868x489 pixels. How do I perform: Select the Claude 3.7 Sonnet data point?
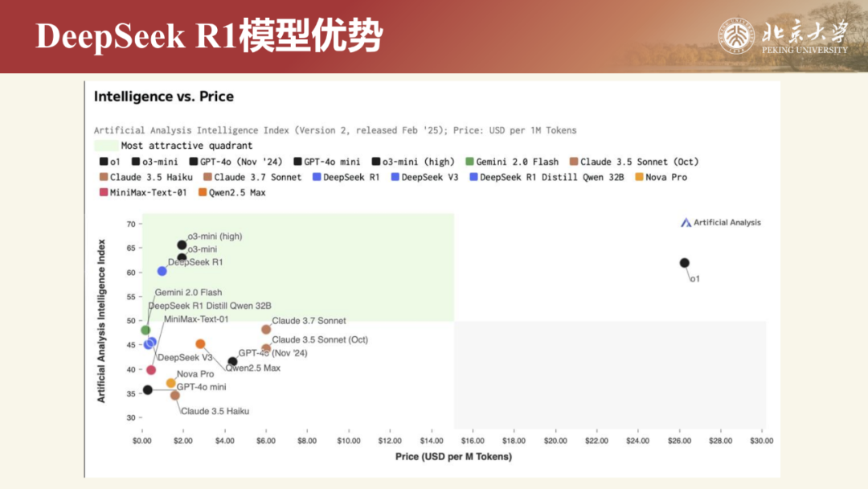point(266,329)
